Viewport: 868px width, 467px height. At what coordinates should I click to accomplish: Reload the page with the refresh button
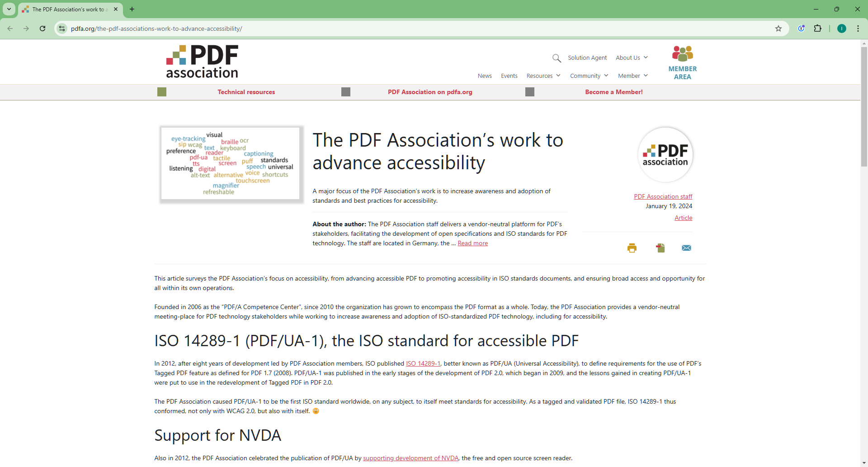tap(42, 29)
